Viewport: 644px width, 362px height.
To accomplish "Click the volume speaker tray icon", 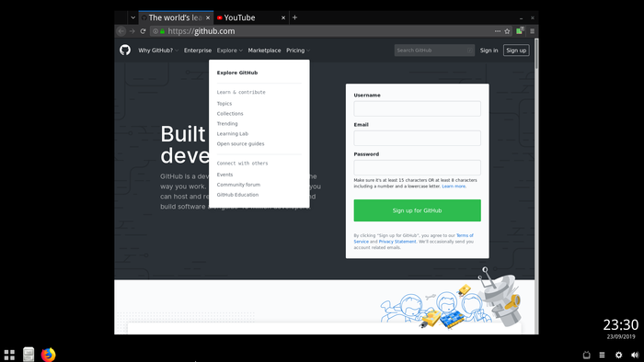I will coord(635,355).
